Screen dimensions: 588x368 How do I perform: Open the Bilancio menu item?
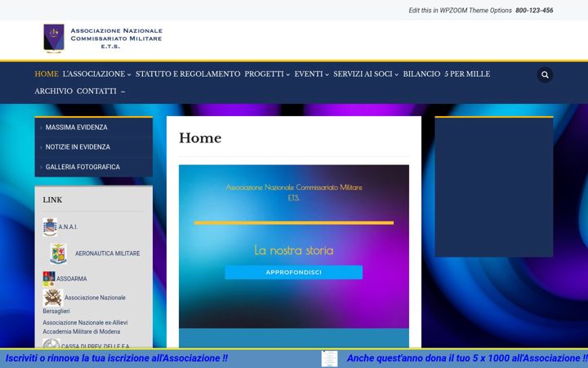click(x=421, y=74)
